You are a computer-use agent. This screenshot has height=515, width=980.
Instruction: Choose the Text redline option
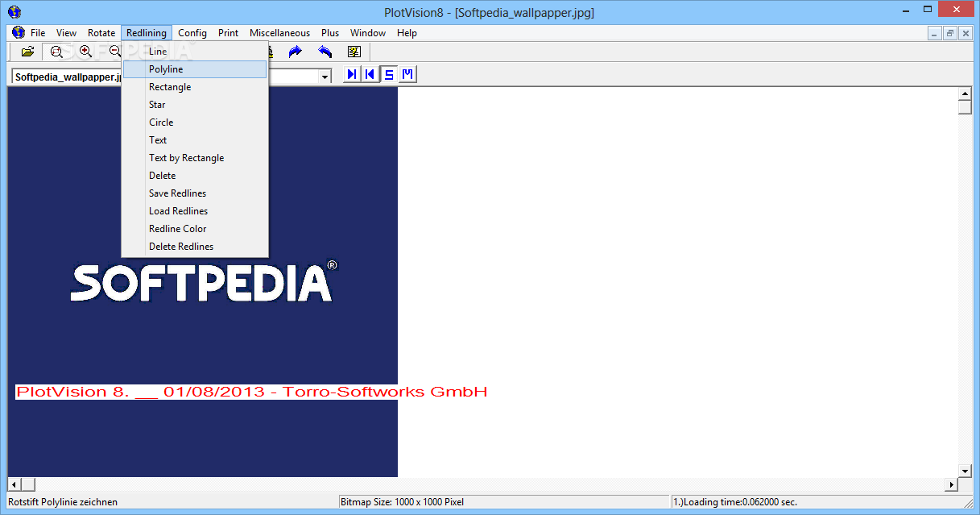[x=195, y=140]
